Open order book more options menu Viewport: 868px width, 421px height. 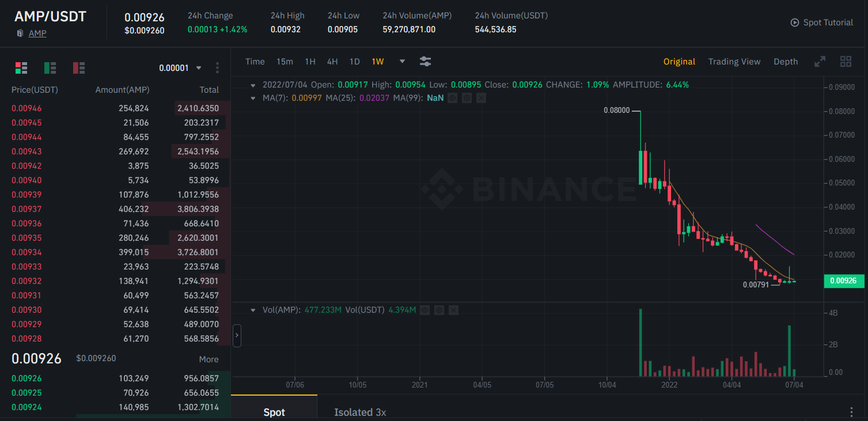217,68
